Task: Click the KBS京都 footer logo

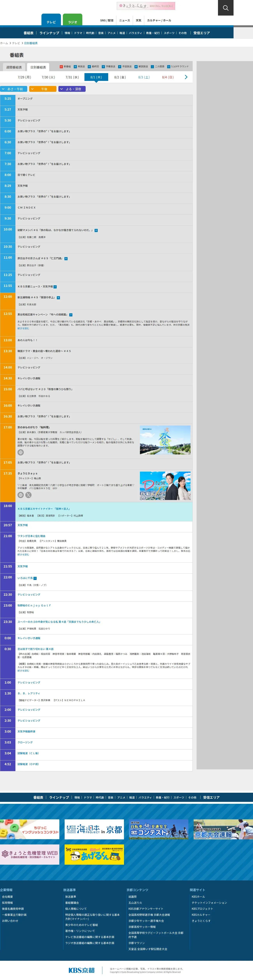Action: pyautogui.click(x=81, y=970)
